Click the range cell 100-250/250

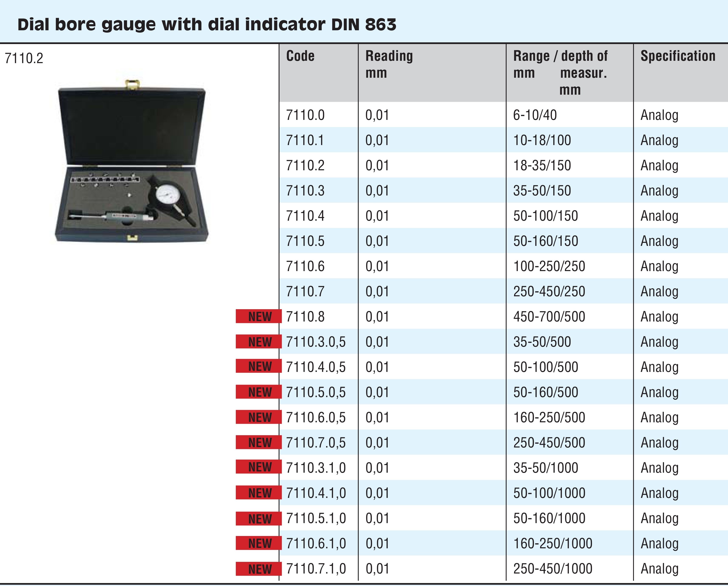549,266
